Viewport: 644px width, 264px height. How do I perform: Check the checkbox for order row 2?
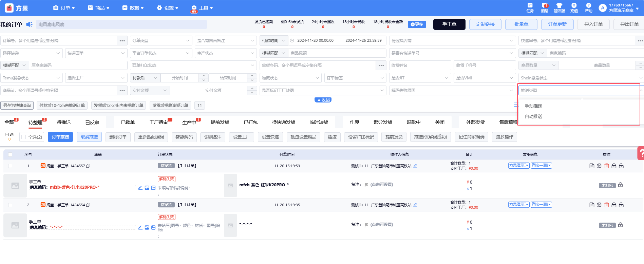coord(10,205)
